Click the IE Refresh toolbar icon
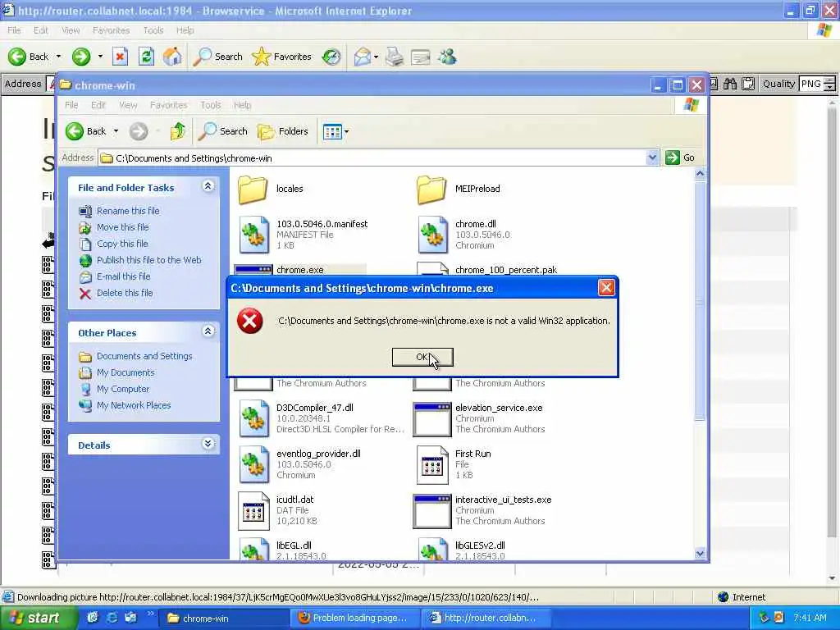840x630 pixels. click(x=146, y=57)
